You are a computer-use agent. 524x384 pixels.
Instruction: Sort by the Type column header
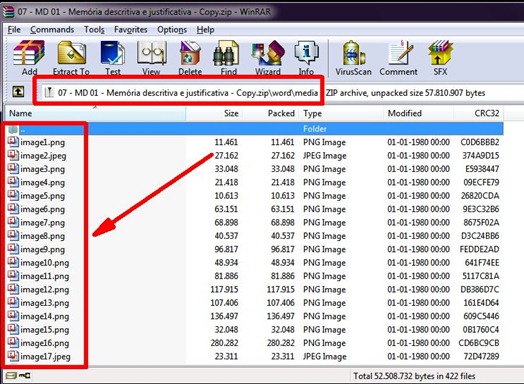tap(341, 113)
